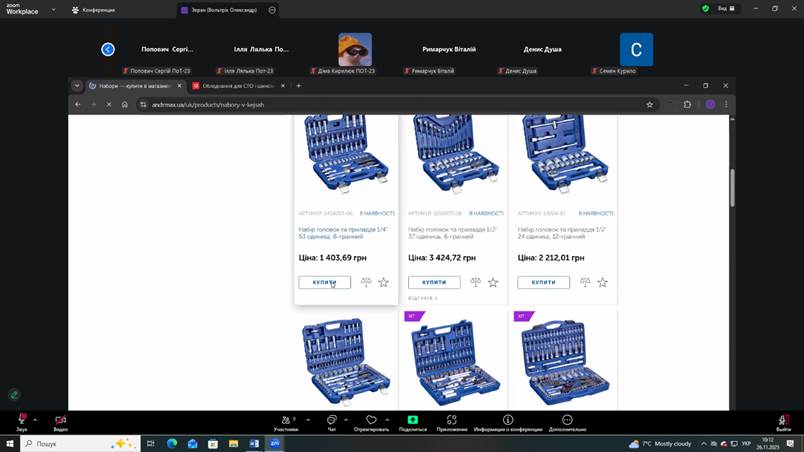Expand audio options arrow next to Звук

coord(35,419)
